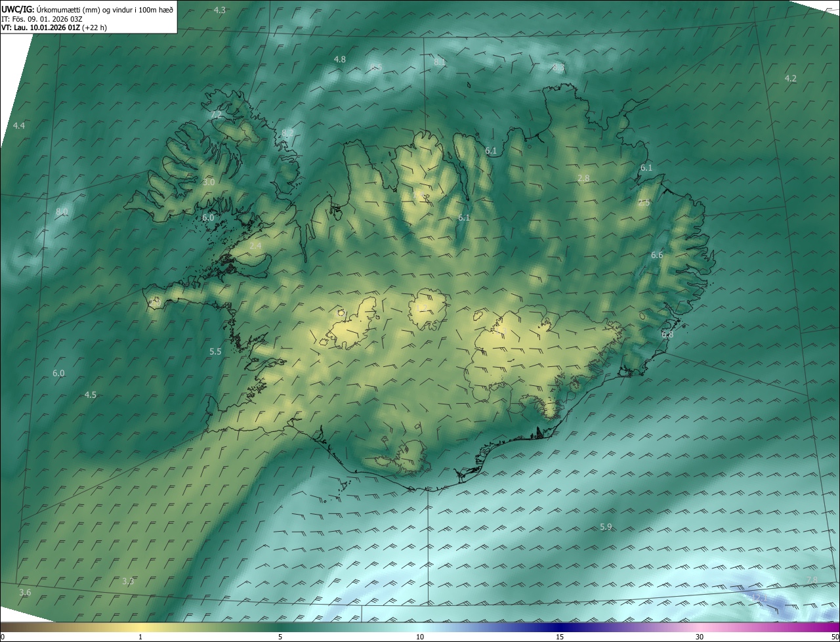The image size is (840, 642).
Task: Click the 8.2 value on the map
Action: point(287,132)
